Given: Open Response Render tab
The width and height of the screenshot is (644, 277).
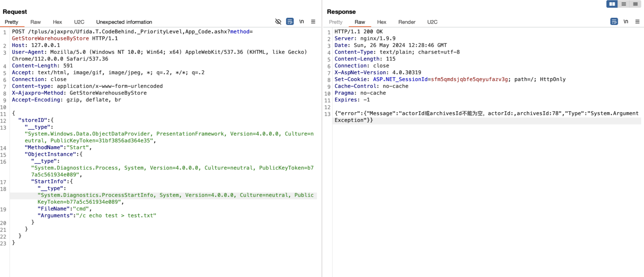Looking at the screenshot, I should click(407, 22).
